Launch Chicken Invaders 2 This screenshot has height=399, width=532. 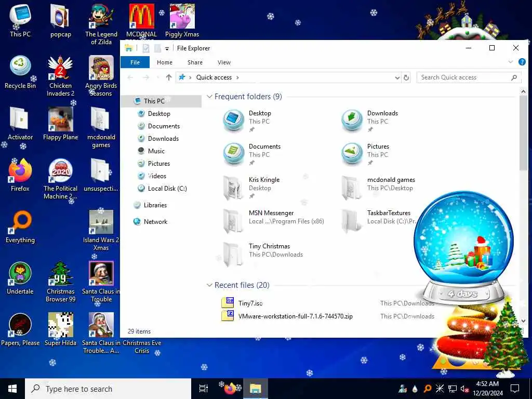tap(60, 76)
